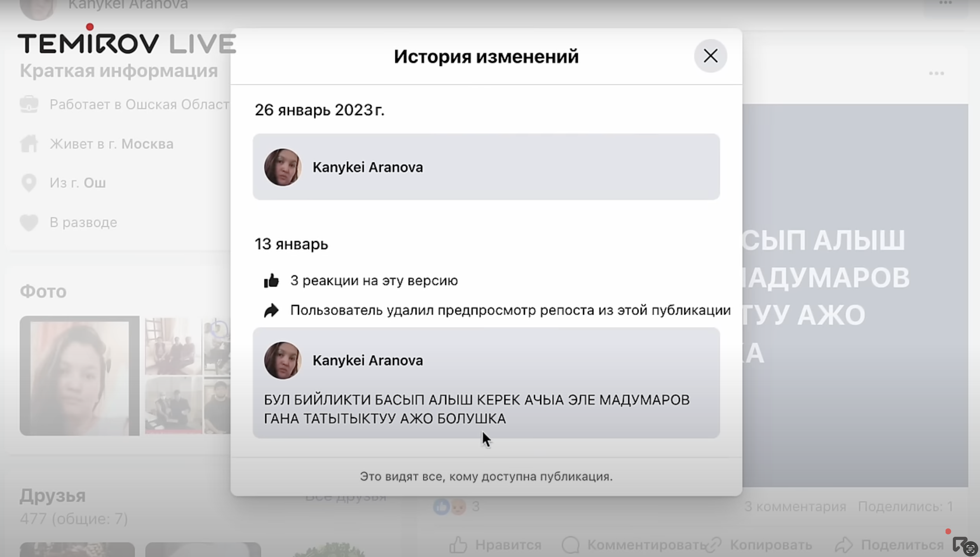
Task: Open the three-dots post options menu
Action: (937, 74)
